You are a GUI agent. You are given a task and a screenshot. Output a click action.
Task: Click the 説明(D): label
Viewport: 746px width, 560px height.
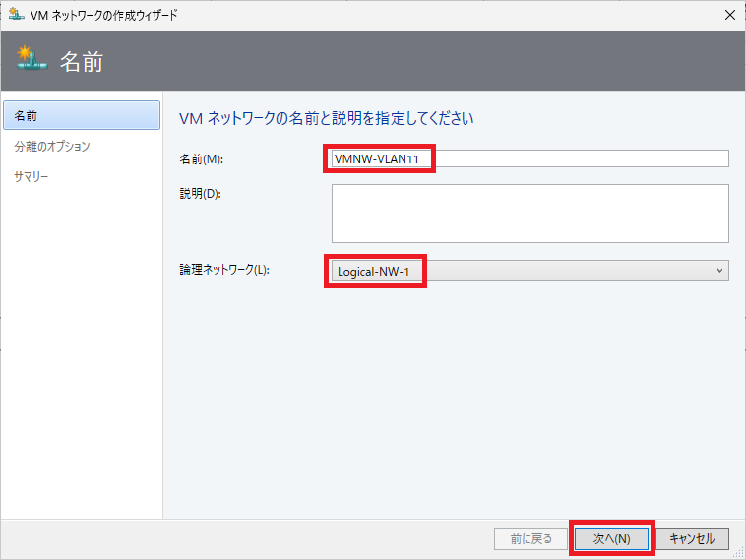(201, 194)
